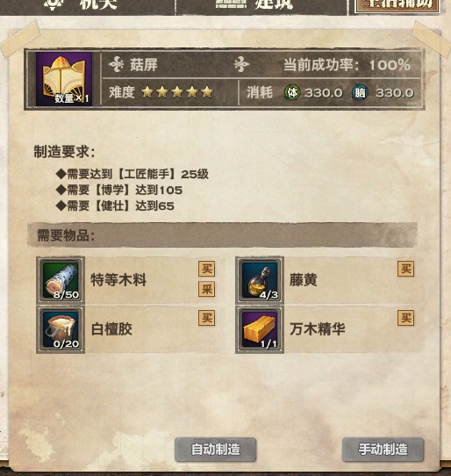Viewport: 451px width, 476px height.
Task: Switch to the 建筑 tab
Action: point(255,5)
